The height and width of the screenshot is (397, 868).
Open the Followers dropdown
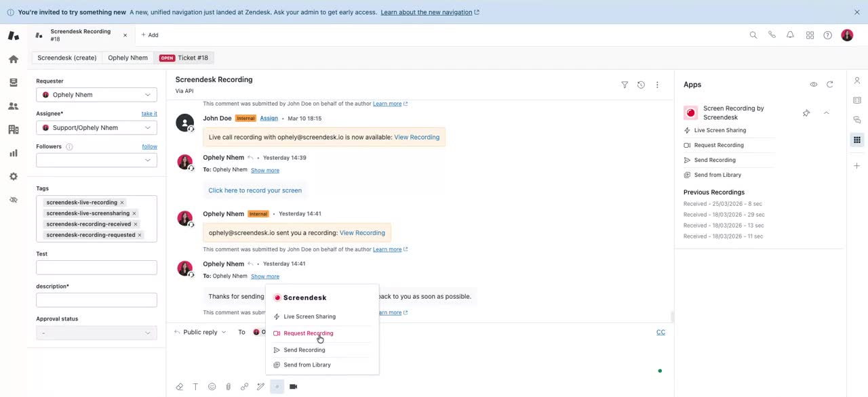point(96,160)
